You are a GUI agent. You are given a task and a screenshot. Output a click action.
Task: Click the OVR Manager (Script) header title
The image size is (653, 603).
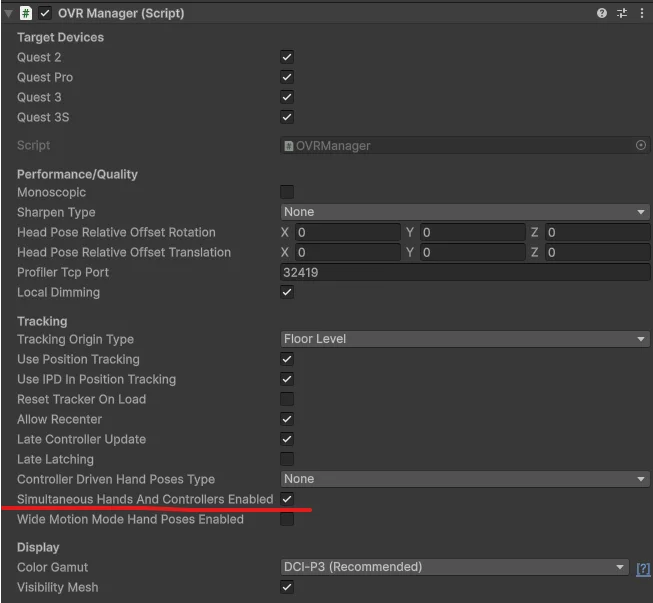point(121,13)
